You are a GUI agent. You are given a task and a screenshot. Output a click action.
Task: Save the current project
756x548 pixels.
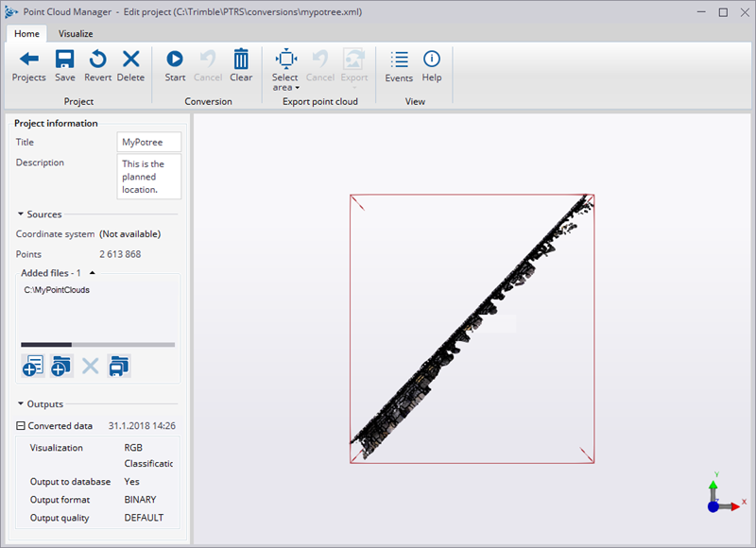click(x=64, y=66)
